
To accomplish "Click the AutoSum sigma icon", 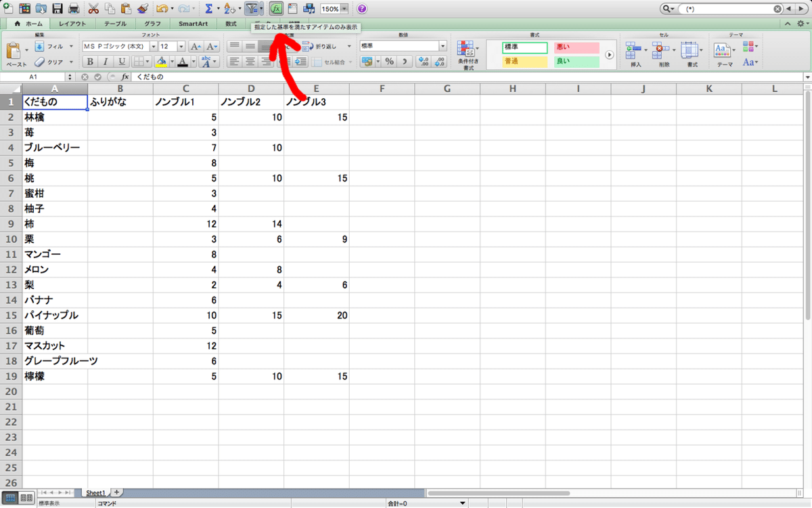I will 209,9.
